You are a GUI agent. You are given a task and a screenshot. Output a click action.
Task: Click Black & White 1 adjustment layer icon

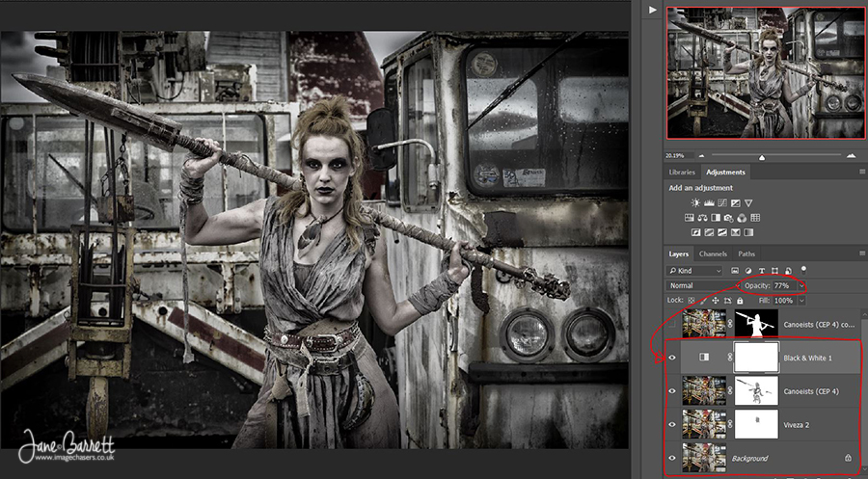pyautogui.click(x=704, y=358)
